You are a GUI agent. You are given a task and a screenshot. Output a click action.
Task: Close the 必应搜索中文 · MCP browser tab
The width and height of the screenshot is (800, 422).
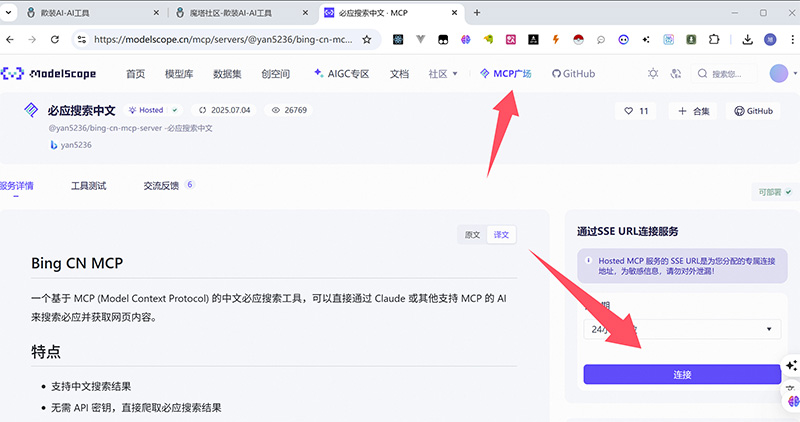click(454, 13)
